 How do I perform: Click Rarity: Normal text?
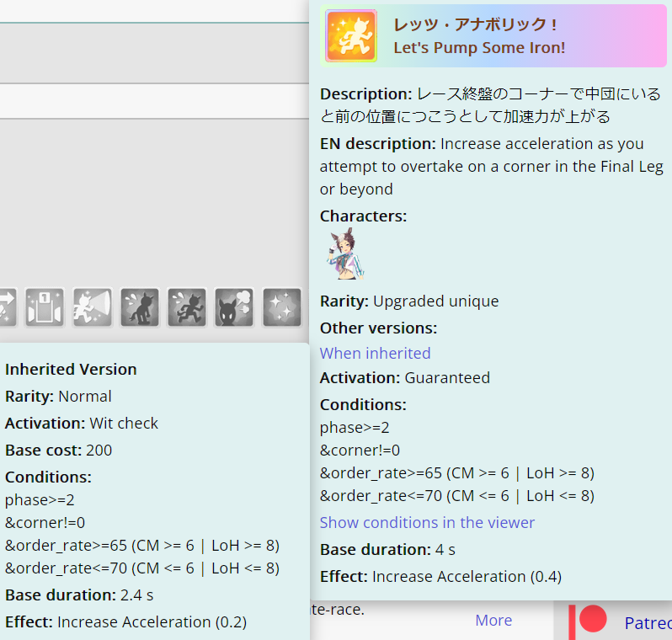[58, 397]
